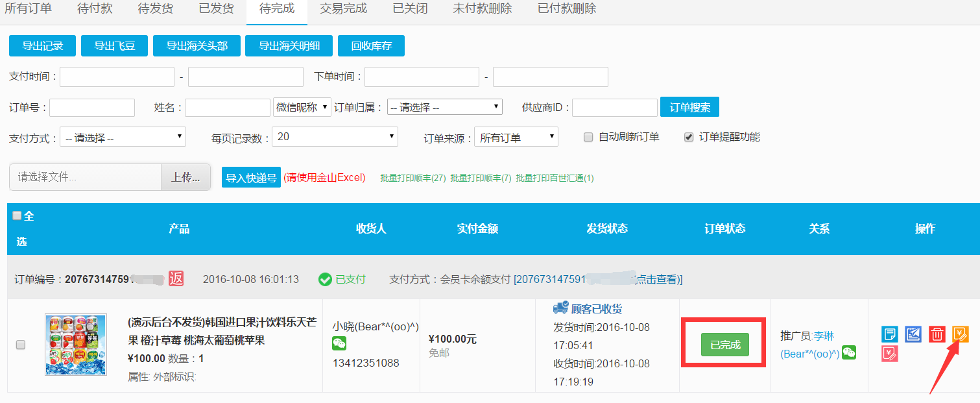The height and width of the screenshot is (403, 980).
Task: Expand the 订单归属 dropdown
Action: (445, 107)
